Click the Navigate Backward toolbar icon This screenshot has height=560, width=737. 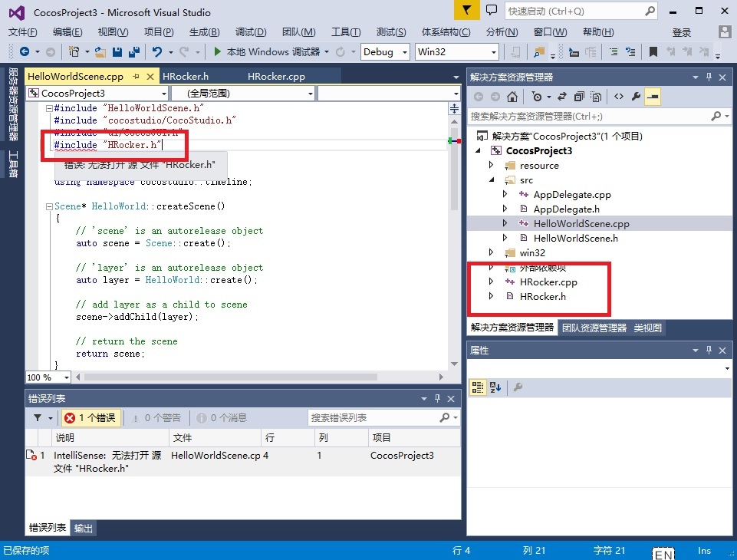tap(25, 51)
